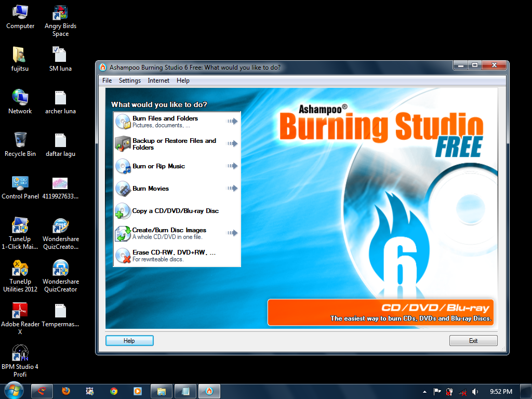Choose 'Copy a CD/DVD/Blu-ray Disc' label

click(176, 211)
